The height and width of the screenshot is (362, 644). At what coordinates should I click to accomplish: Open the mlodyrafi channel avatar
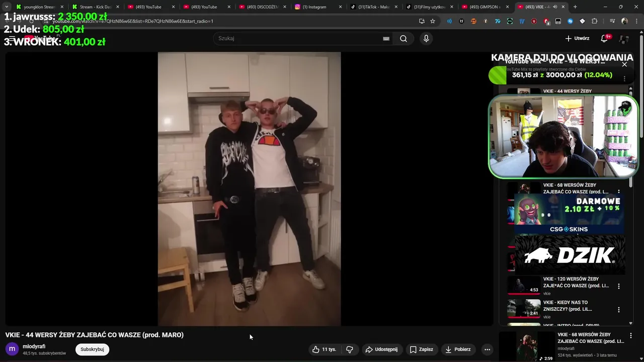click(x=12, y=349)
